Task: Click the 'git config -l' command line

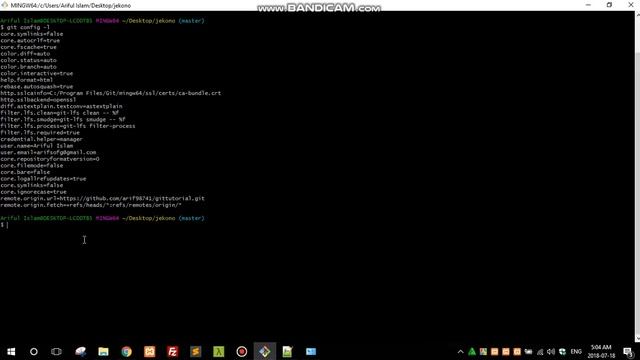Action: coord(25,27)
